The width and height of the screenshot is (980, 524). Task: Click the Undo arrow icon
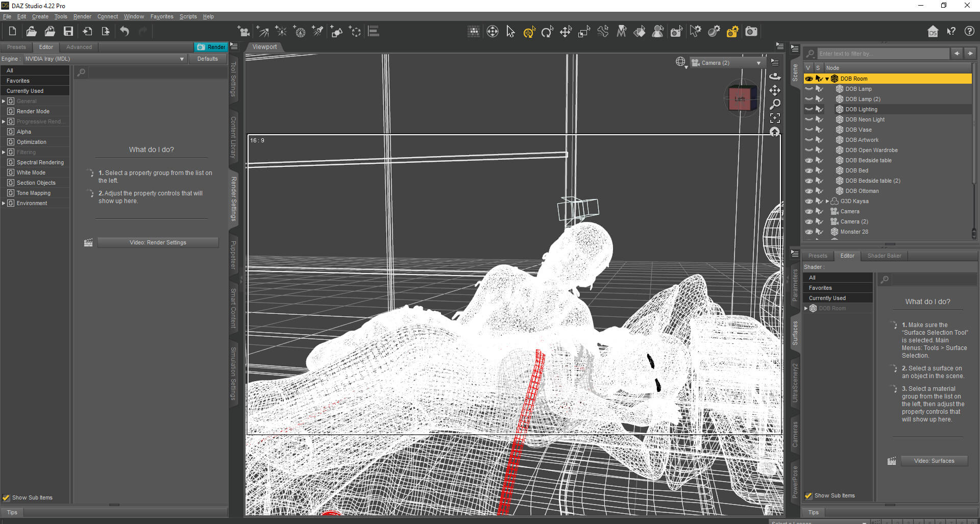pyautogui.click(x=125, y=32)
